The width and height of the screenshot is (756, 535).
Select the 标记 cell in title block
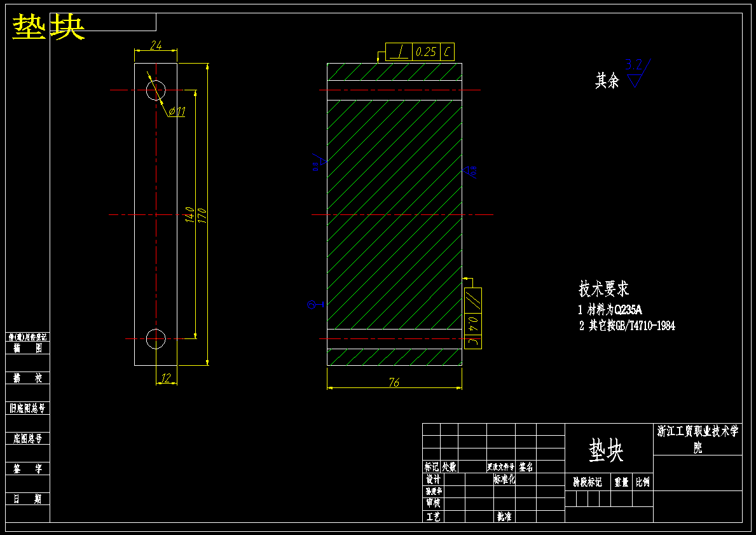tap(432, 466)
